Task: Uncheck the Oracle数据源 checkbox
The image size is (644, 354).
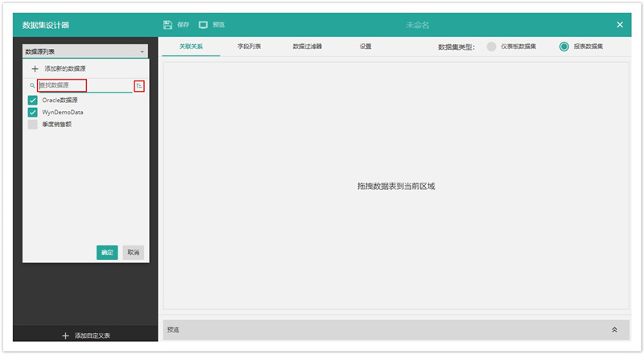Action: click(33, 100)
